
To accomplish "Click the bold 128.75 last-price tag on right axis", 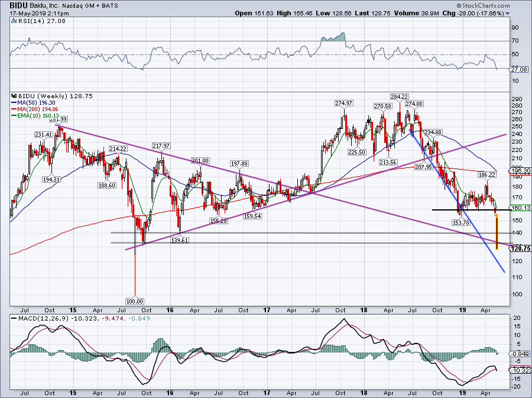I will [x=521, y=248].
